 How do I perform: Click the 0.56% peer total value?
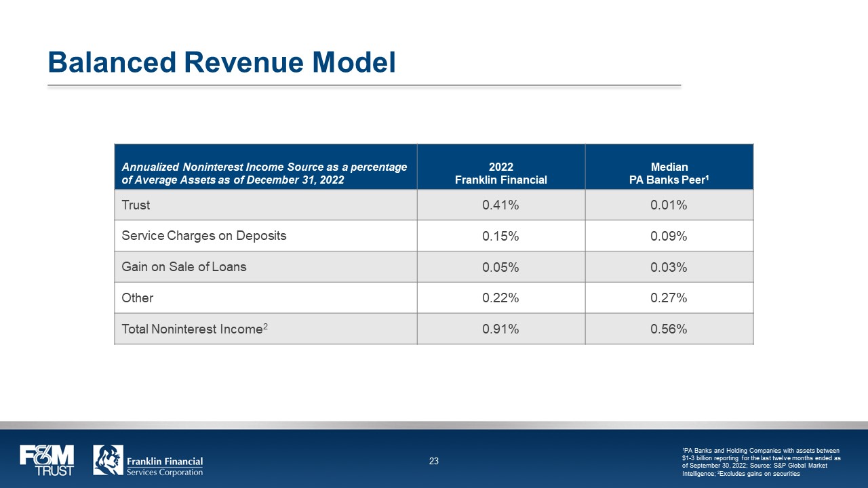pyautogui.click(x=669, y=329)
